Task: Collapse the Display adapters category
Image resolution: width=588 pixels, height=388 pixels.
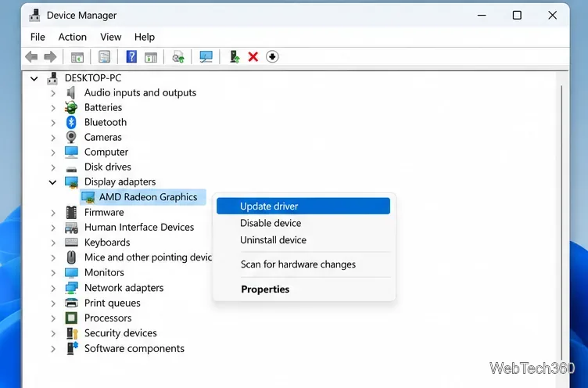Action: tap(52, 182)
